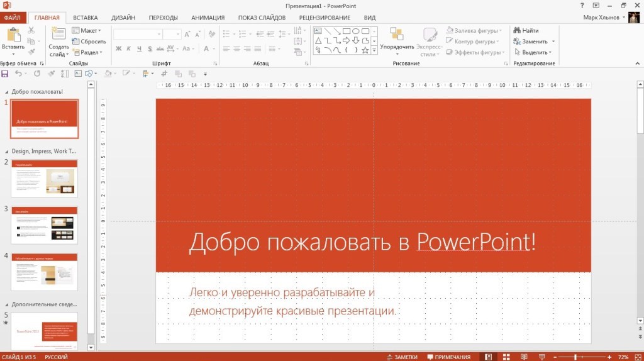Image resolution: width=644 pixels, height=361 pixels.
Task: Expand the Раздел section dropdown
Action: pyautogui.click(x=86, y=52)
